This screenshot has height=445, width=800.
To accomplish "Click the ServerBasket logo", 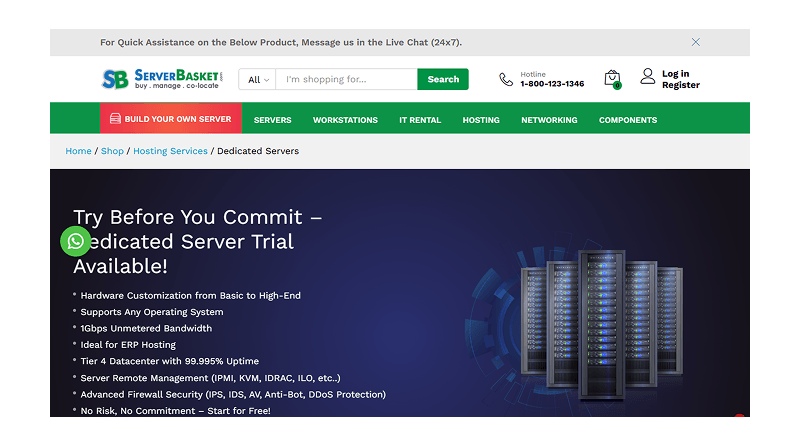I will click(162, 79).
